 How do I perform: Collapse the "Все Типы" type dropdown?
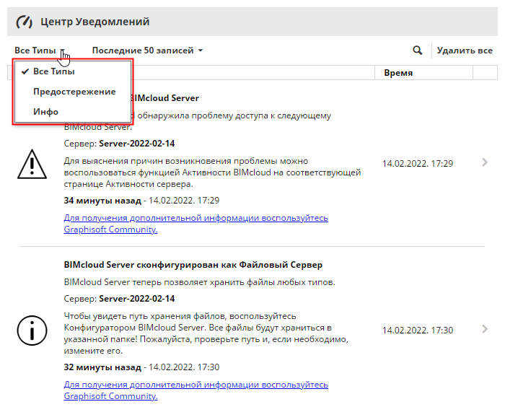(40, 51)
